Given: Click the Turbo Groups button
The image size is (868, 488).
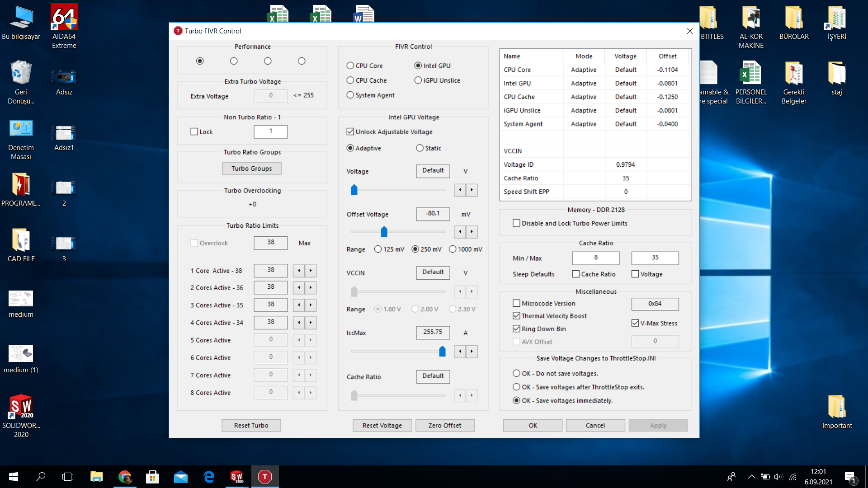Looking at the screenshot, I should 252,169.
